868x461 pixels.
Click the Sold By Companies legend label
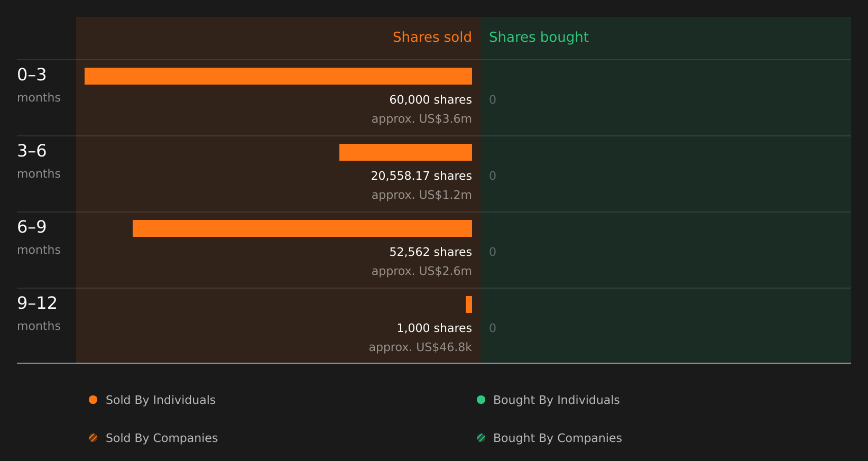click(162, 438)
